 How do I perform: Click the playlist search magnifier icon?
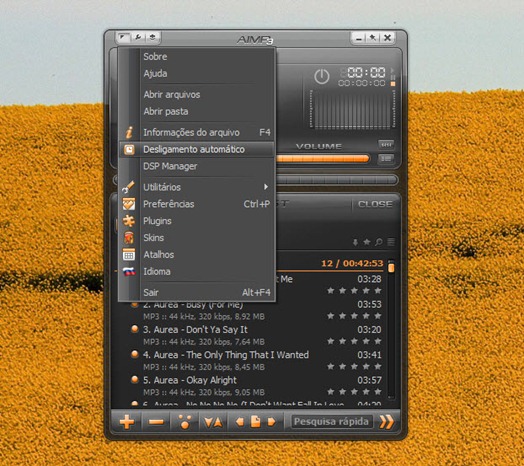tap(379, 242)
